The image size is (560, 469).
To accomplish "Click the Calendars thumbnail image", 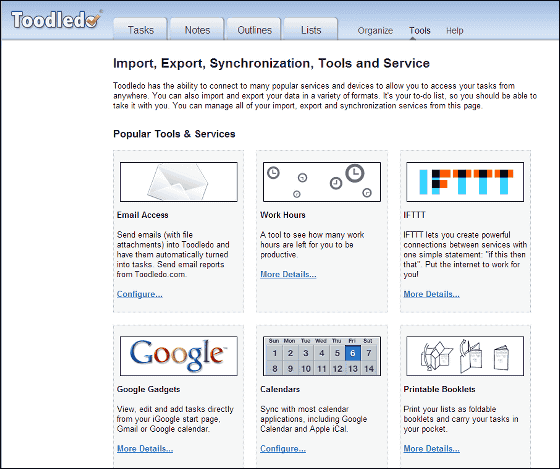I will pos(322,356).
